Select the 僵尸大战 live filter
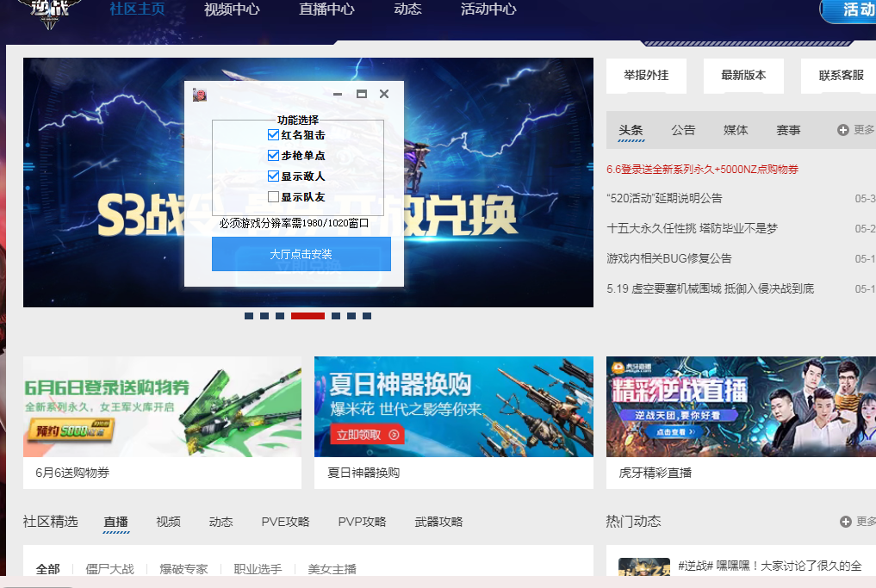Screen dimensions: 876x588 pyautogui.click(x=109, y=569)
